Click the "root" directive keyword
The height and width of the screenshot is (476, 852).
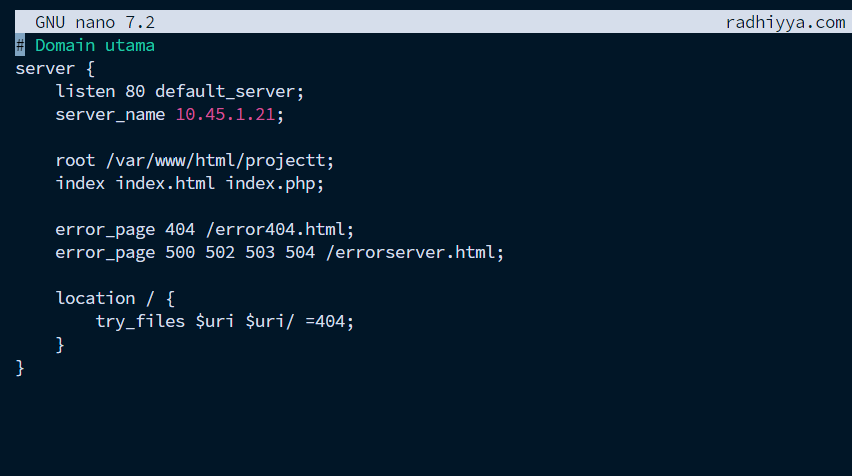75,160
